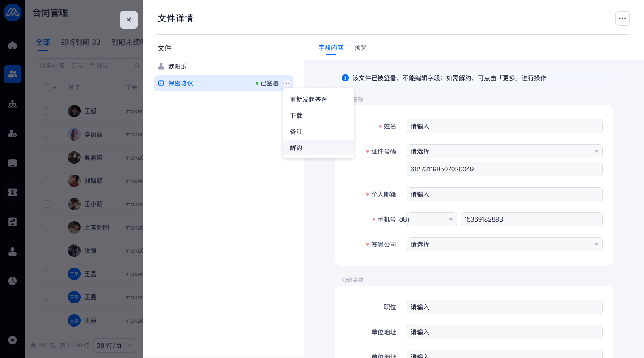Select 重新发起签署 menu option
Screen dimensions: 644x358
pyautogui.click(x=309, y=99)
